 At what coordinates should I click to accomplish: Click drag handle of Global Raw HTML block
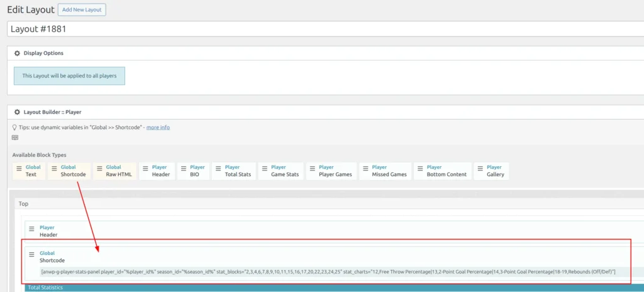pyautogui.click(x=99, y=169)
